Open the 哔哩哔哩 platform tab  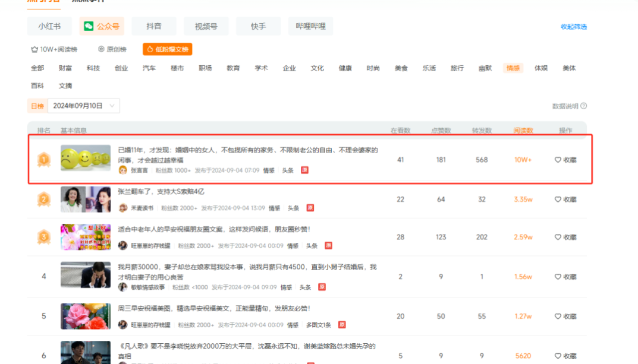click(310, 26)
